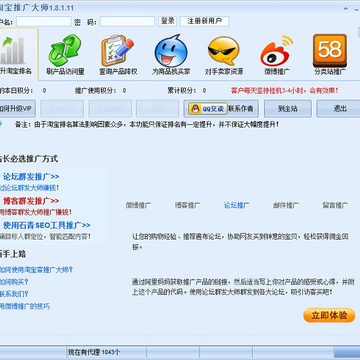Click the 到主站 button
Image resolution: width=360 pixels, height=360 pixels.
(288, 109)
